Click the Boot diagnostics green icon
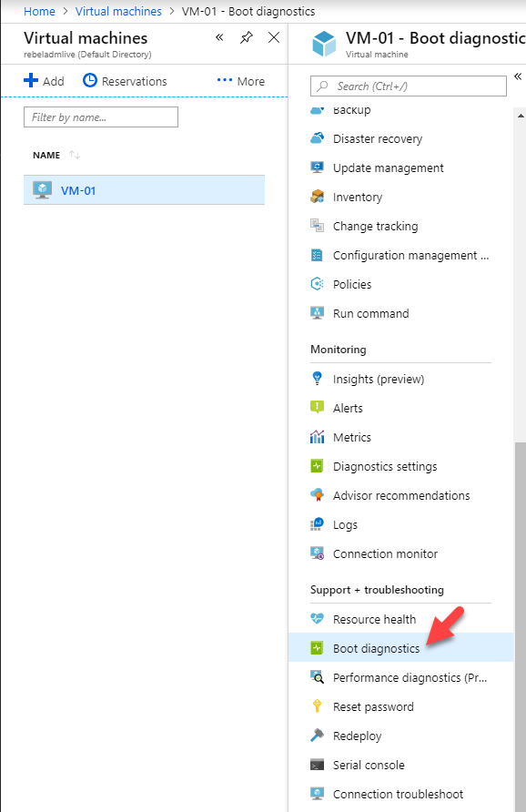 tap(317, 647)
